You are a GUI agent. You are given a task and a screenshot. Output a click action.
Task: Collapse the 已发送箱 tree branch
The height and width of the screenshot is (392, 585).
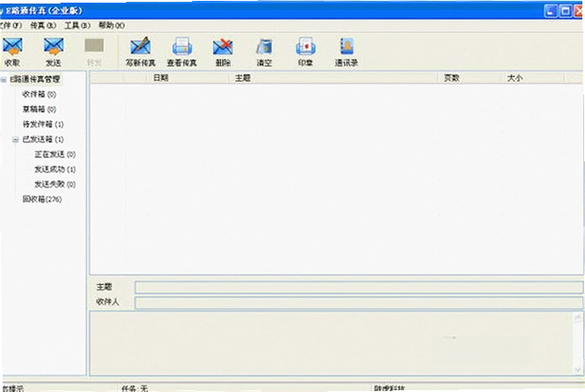click(15, 139)
